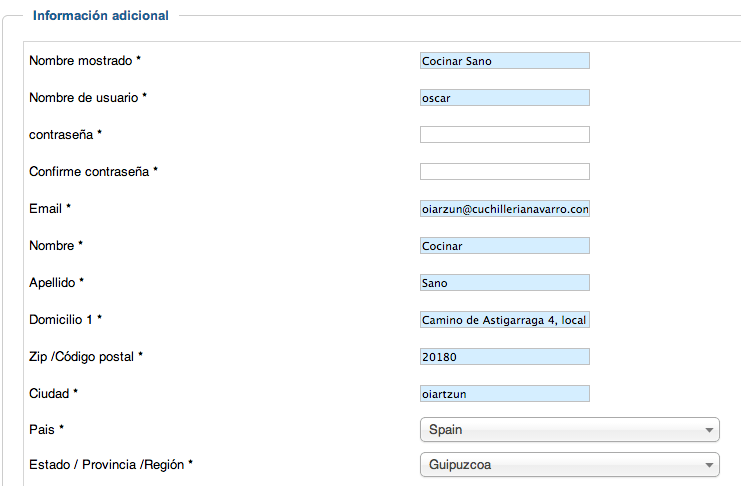Viewport: 741px width, 486px height.
Task: Click the arrow on the Guipuzcoa dropdown
Action: coord(709,465)
